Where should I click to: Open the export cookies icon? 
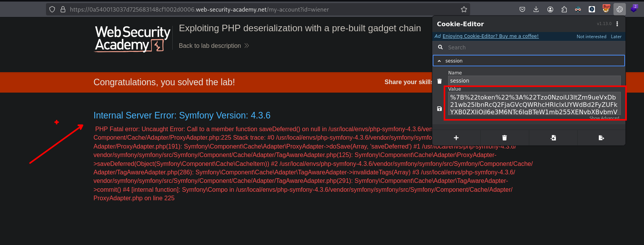coord(601,138)
